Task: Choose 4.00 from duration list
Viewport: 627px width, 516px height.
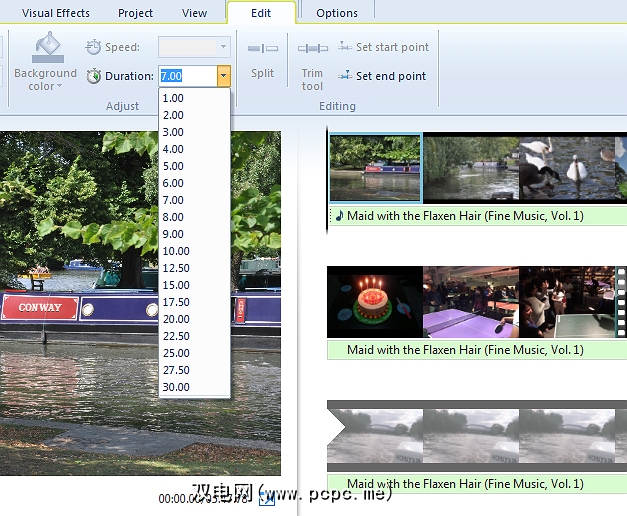Action: click(194, 149)
